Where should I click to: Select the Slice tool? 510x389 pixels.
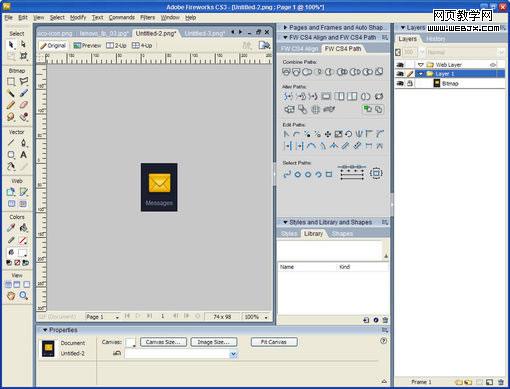(x=23, y=192)
